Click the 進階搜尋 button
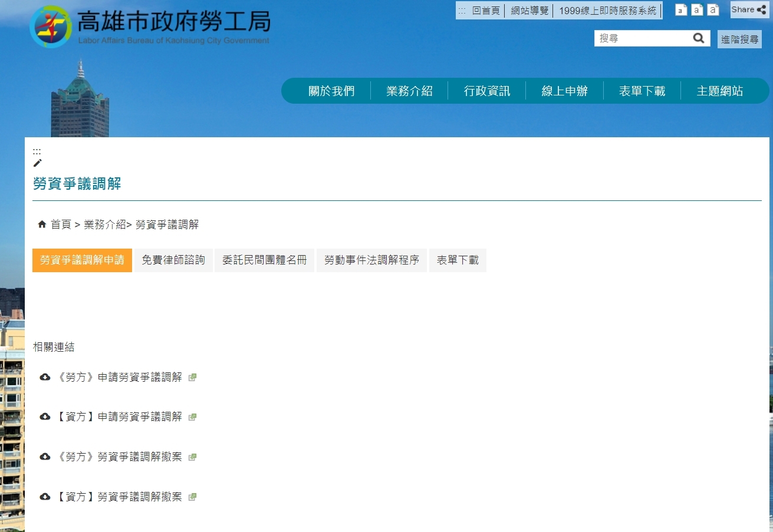Screen dimensions: 773x532 click(739, 39)
